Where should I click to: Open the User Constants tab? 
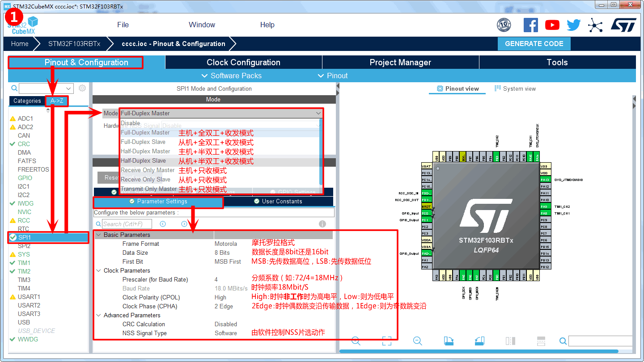[x=279, y=202]
